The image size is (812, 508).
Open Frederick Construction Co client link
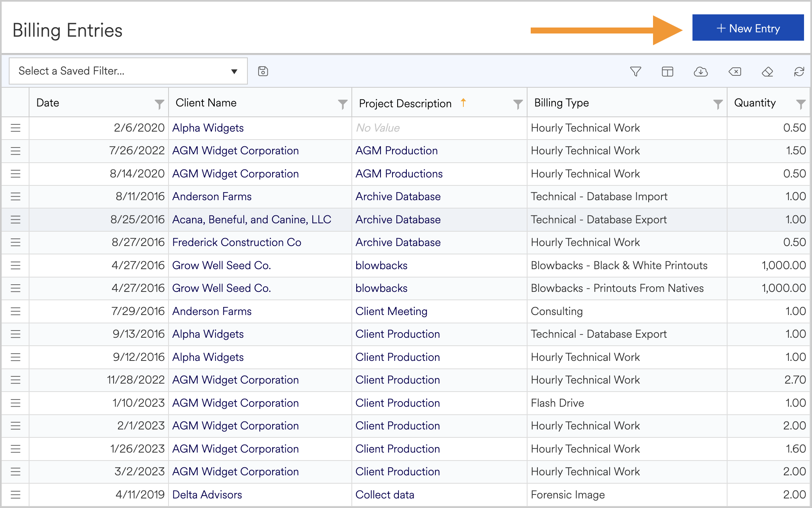pos(237,242)
